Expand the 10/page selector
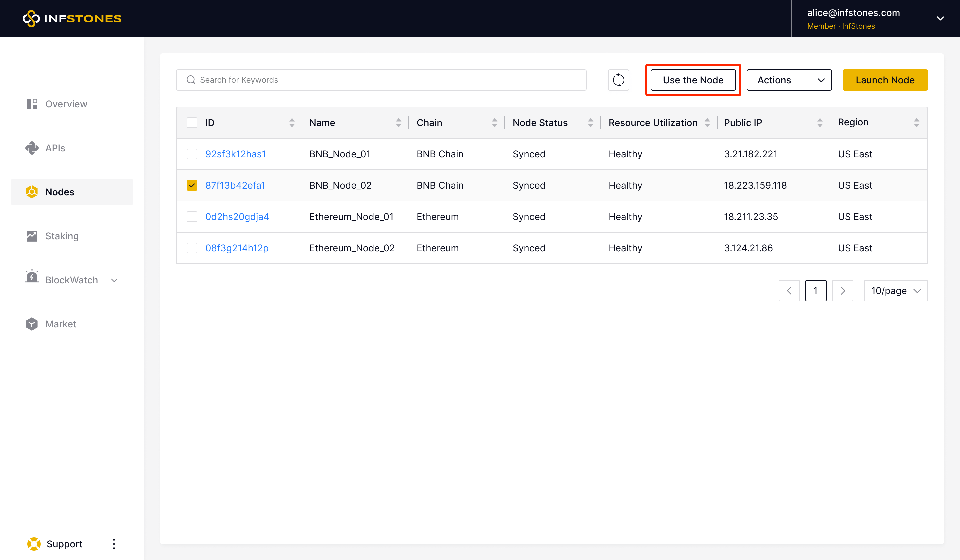960x560 pixels. pos(895,291)
